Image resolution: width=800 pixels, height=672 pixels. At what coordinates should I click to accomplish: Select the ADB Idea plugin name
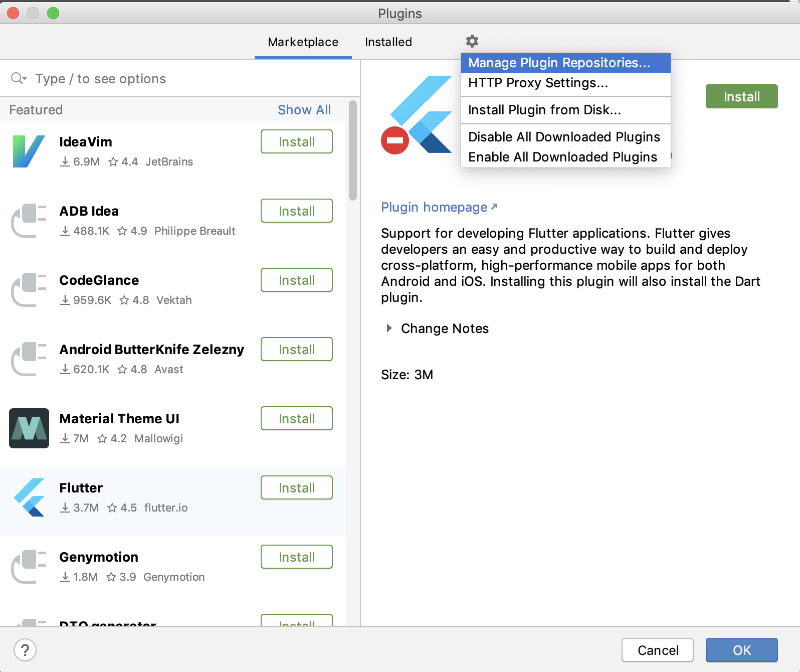[x=89, y=211]
